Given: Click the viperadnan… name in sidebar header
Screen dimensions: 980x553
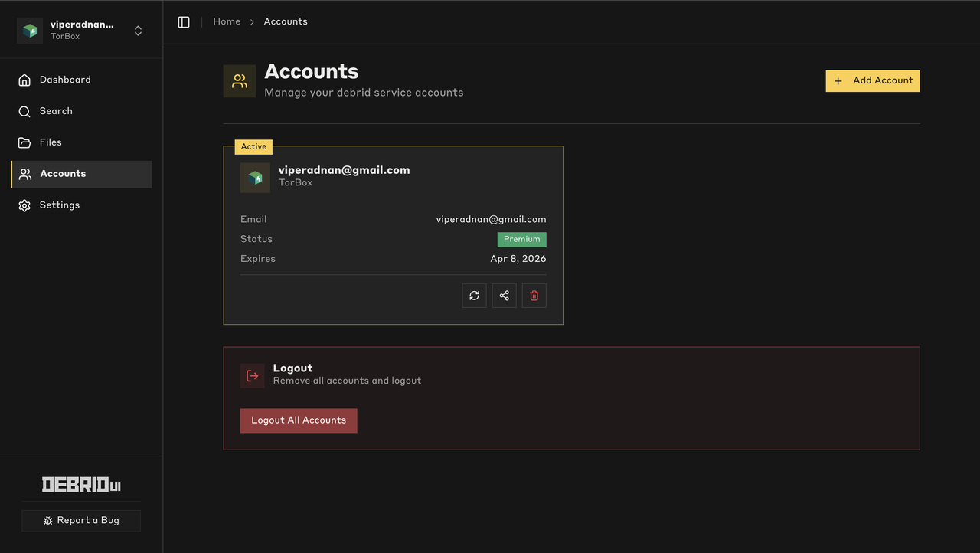Looking at the screenshot, I should click(82, 25).
